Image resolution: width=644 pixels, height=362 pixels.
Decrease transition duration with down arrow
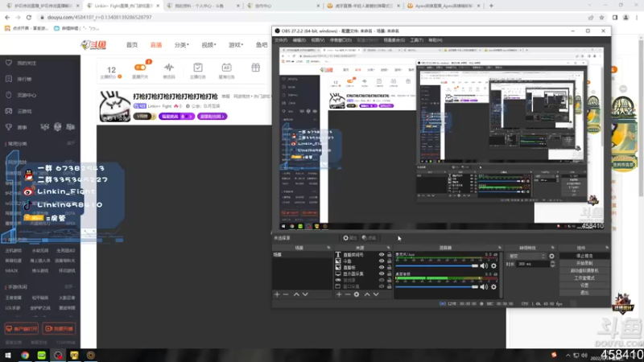tap(552, 266)
